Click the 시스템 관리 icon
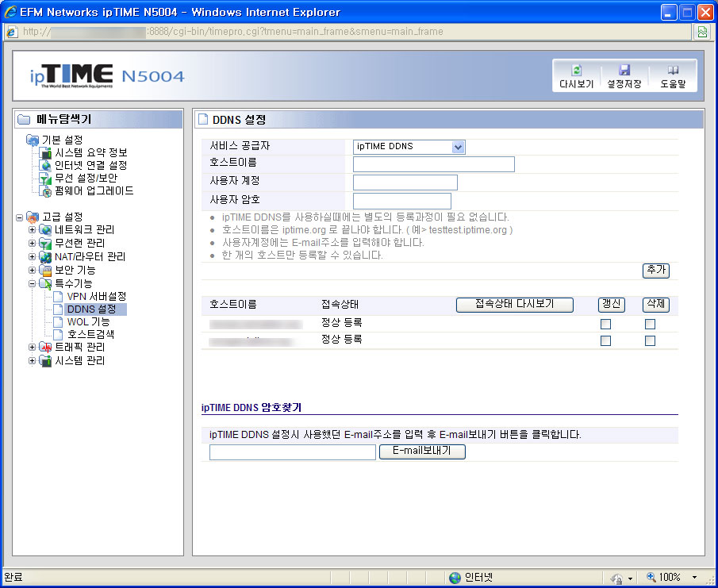 pos(45,361)
